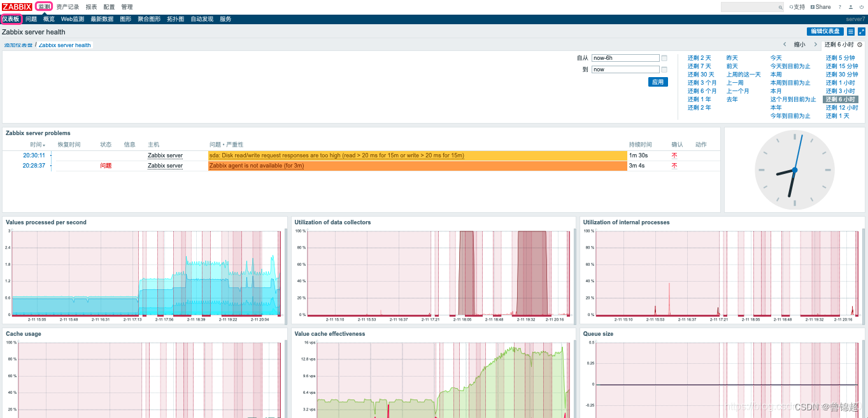Image resolution: width=868 pixels, height=418 pixels.
Task: Select the 昨天 time preset
Action: pos(732,58)
